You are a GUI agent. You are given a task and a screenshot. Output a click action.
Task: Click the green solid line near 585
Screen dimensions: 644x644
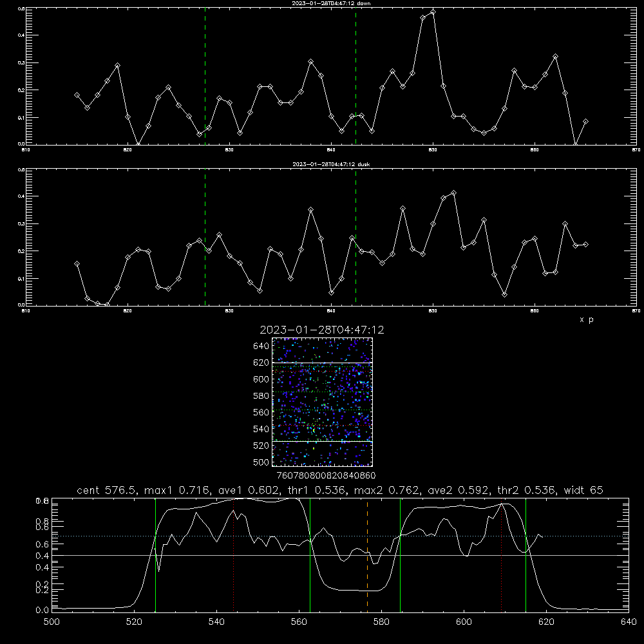(400, 555)
